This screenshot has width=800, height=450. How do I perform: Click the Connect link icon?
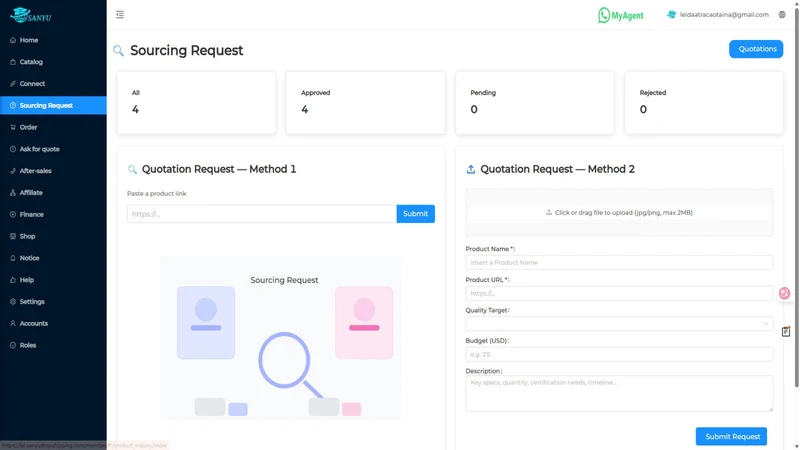tap(13, 84)
